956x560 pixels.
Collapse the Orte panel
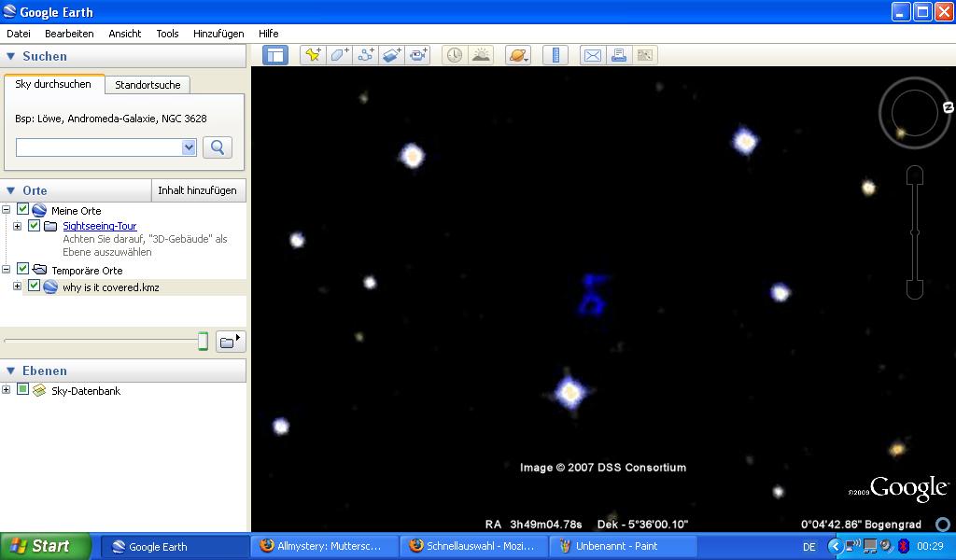pos(10,190)
